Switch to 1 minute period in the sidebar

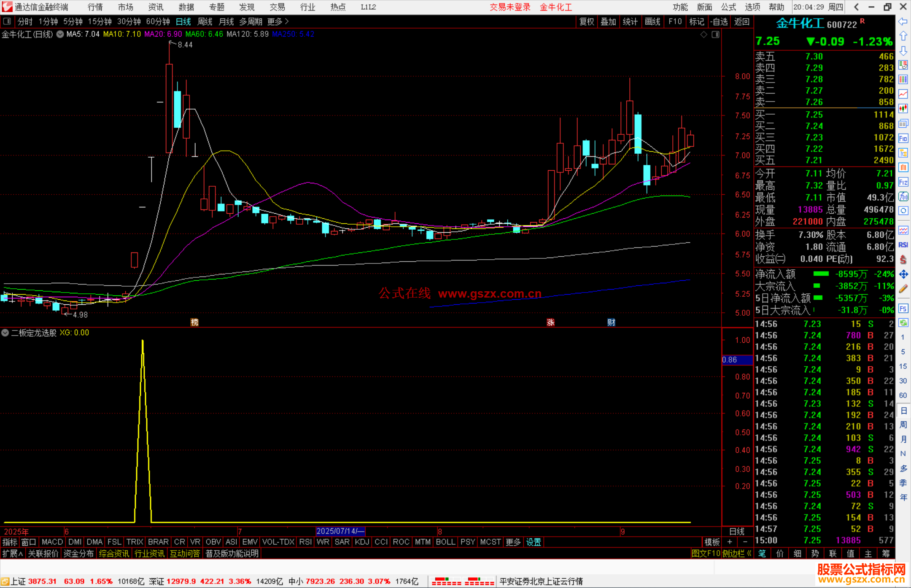pyautogui.click(x=903, y=337)
